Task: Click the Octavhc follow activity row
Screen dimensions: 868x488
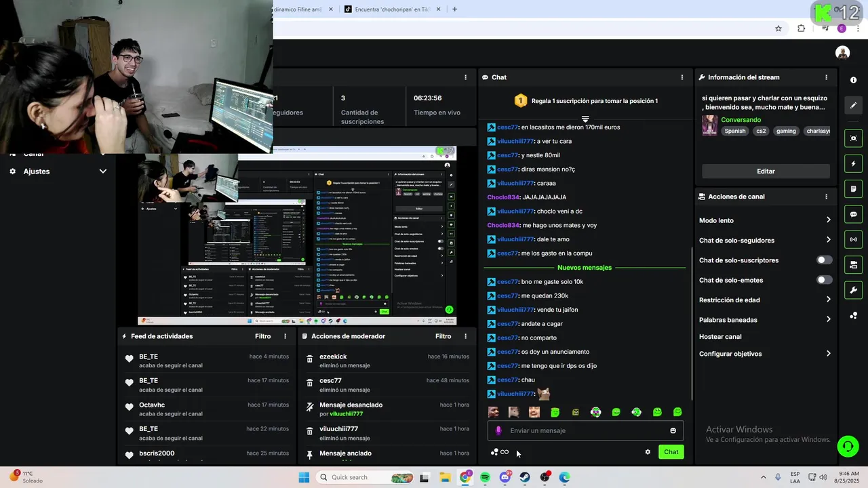Action: (x=207, y=409)
